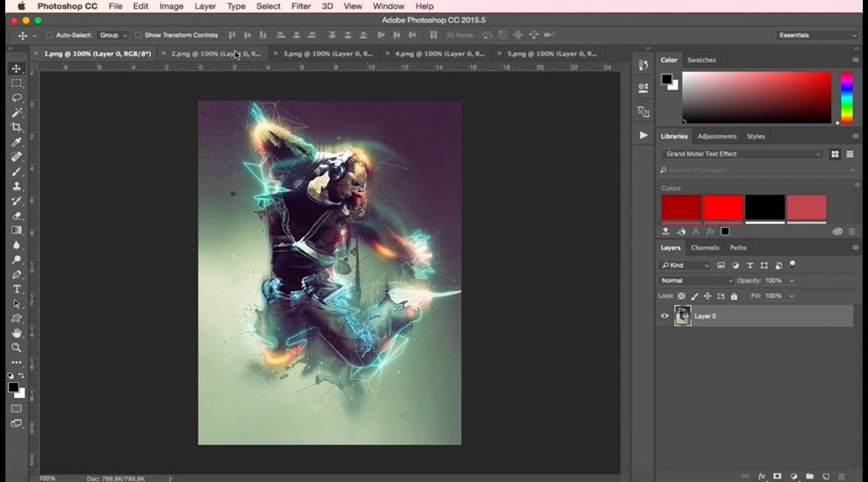The image size is (868, 482).
Task: Switch to the 3.png document tab
Action: 327,53
